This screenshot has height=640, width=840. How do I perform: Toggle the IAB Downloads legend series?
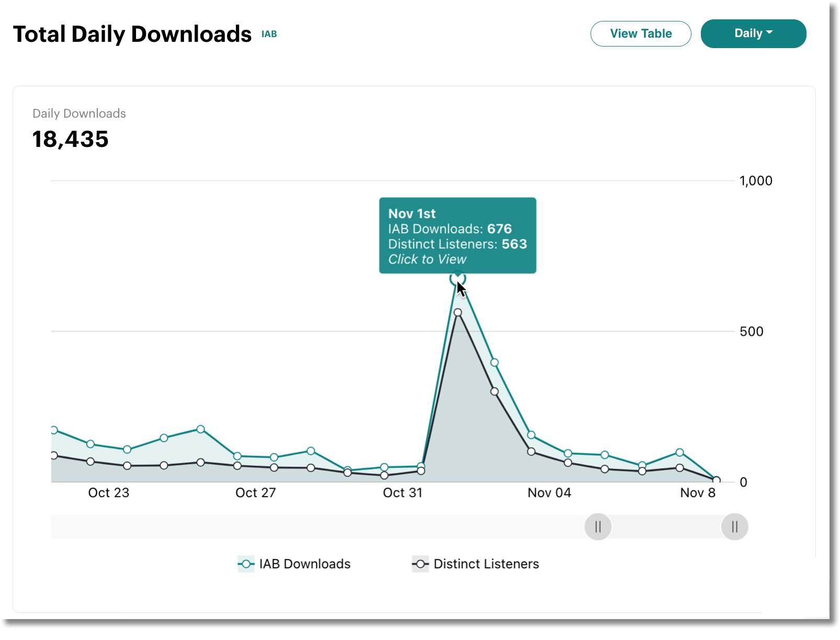pyautogui.click(x=294, y=564)
